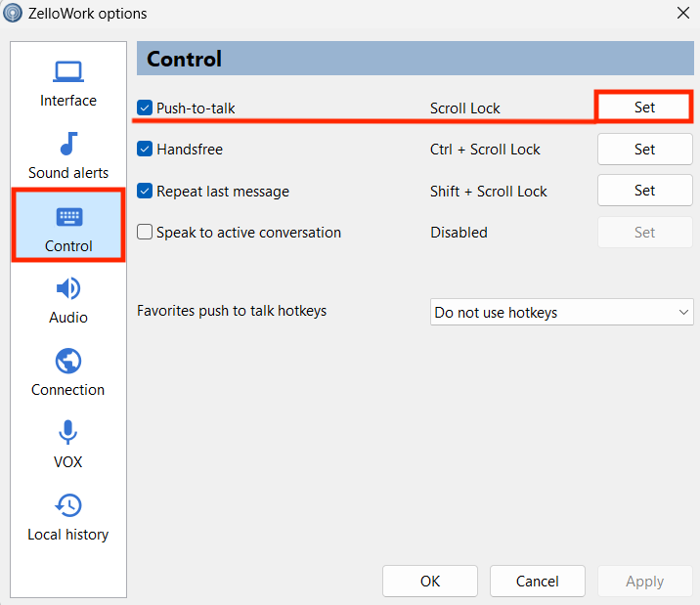Open the VOX microphone icon
This screenshot has width=700, height=605.
(x=67, y=432)
